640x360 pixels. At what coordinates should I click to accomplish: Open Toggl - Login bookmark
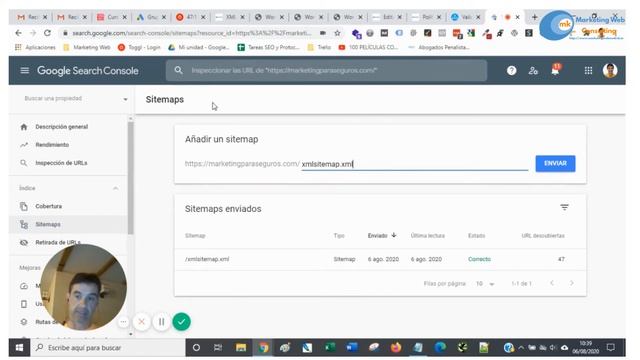(139, 47)
